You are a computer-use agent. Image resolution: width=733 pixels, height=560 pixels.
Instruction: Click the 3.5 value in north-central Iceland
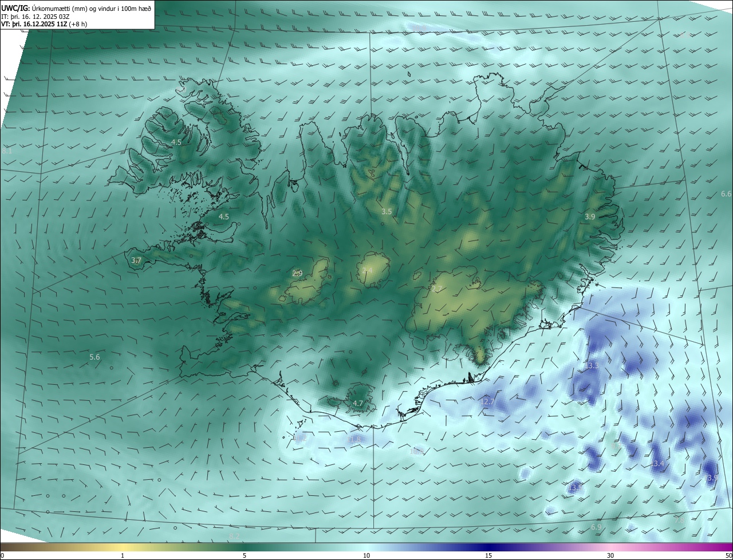387,212
